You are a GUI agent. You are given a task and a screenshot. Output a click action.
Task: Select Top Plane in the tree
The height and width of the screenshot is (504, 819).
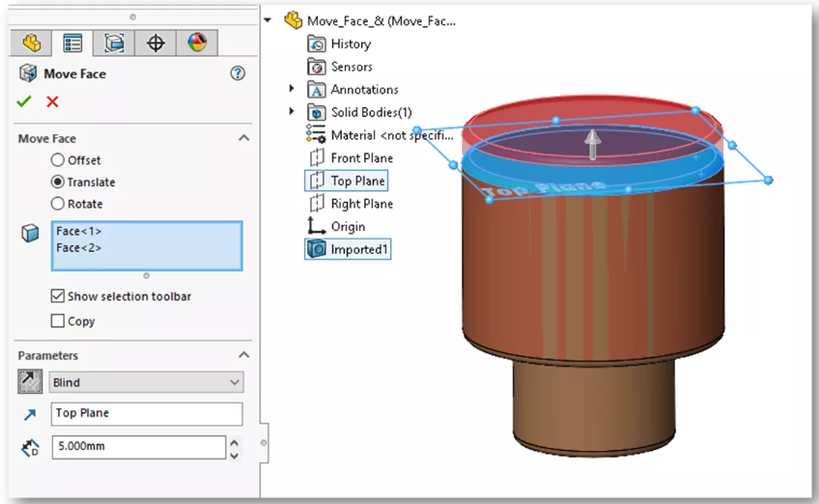[x=357, y=181]
